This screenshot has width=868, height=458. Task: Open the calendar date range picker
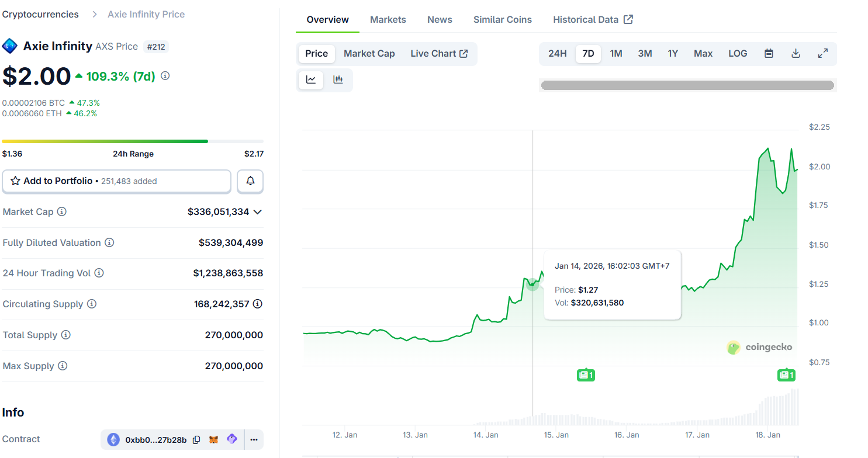(x=769, y=54)
